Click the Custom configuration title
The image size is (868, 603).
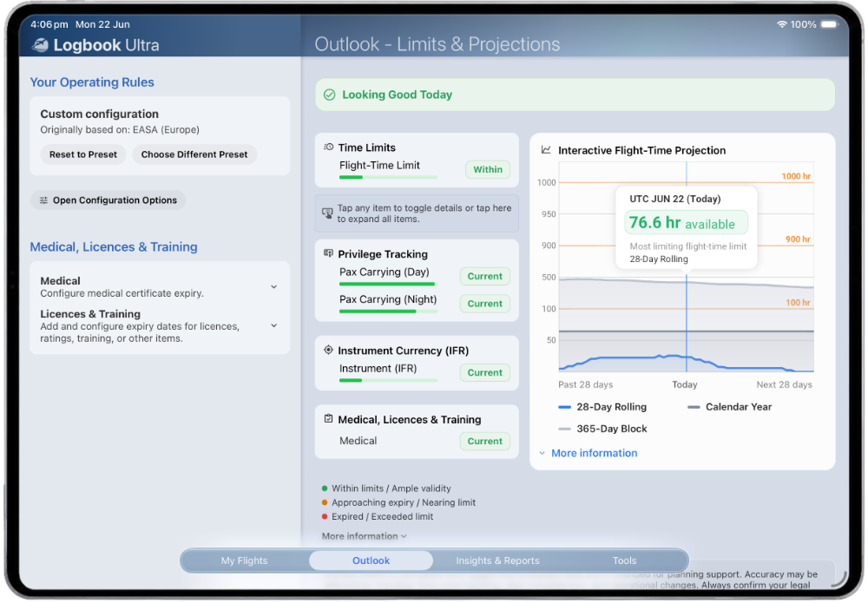[99, 115]
